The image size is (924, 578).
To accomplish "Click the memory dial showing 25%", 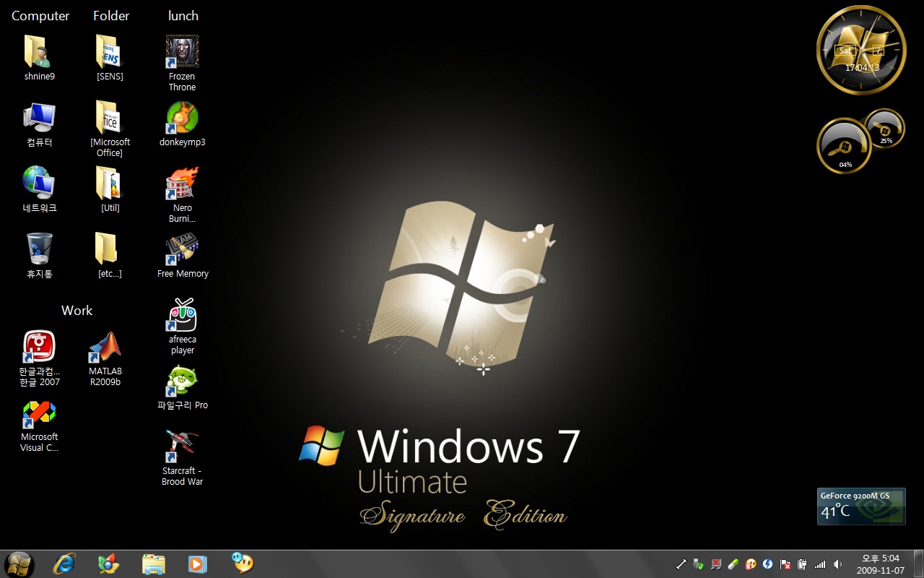I will click(884, 129).
